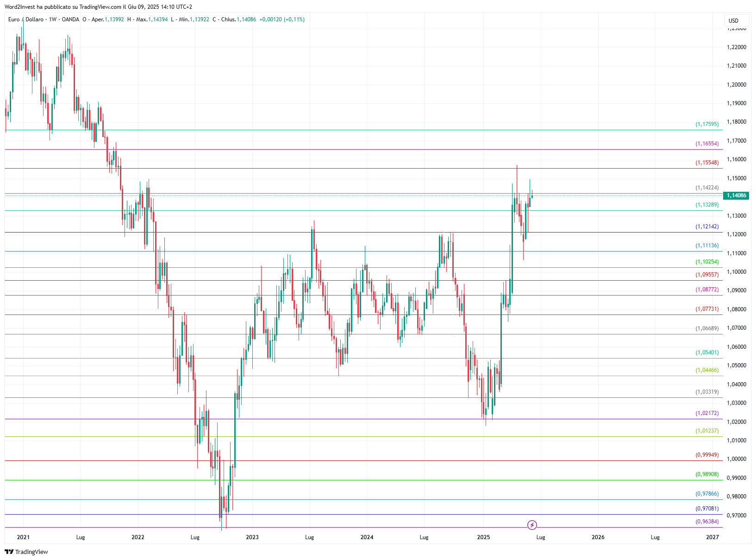Select the 1,17595 level label
Viewport: 756px width, 560px height.
click(707, 124)
